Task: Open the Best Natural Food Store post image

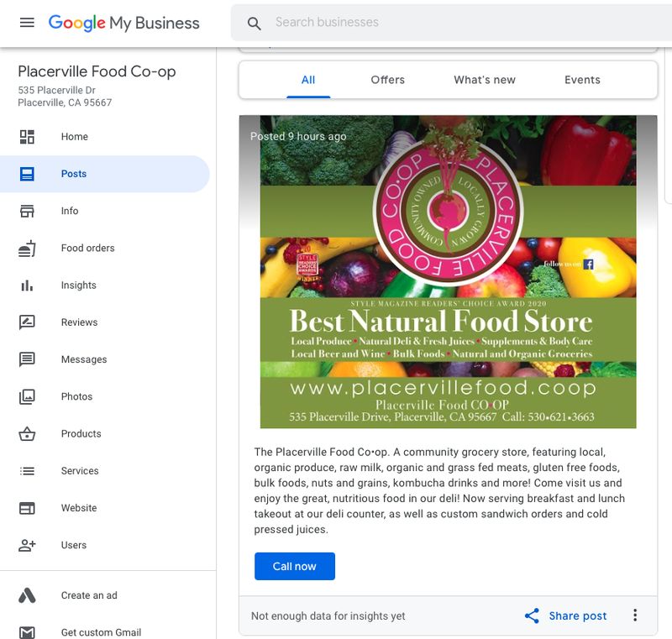Action: [449, 271]
